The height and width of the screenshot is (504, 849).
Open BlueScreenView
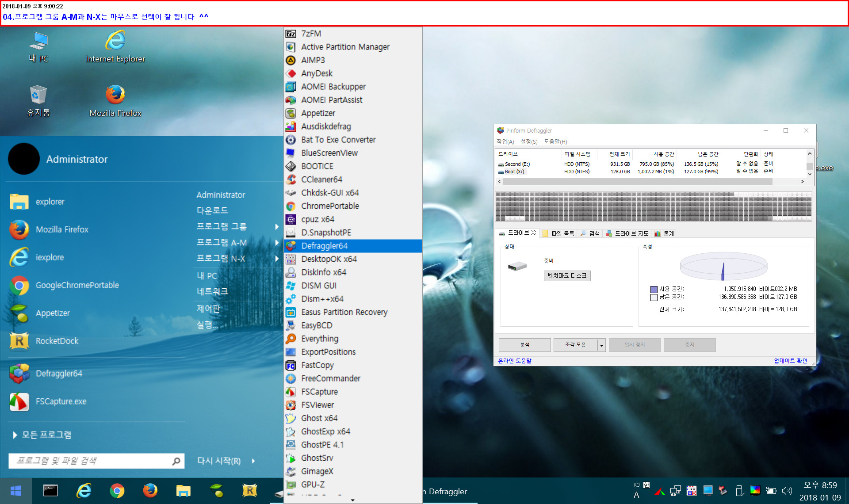coord(352,153)
